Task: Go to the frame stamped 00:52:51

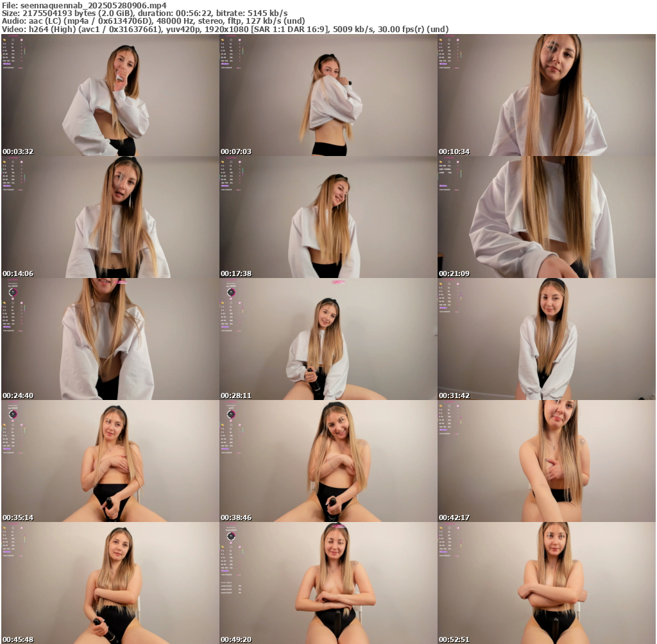Action: pyautogui.click(x=547, y=583)
